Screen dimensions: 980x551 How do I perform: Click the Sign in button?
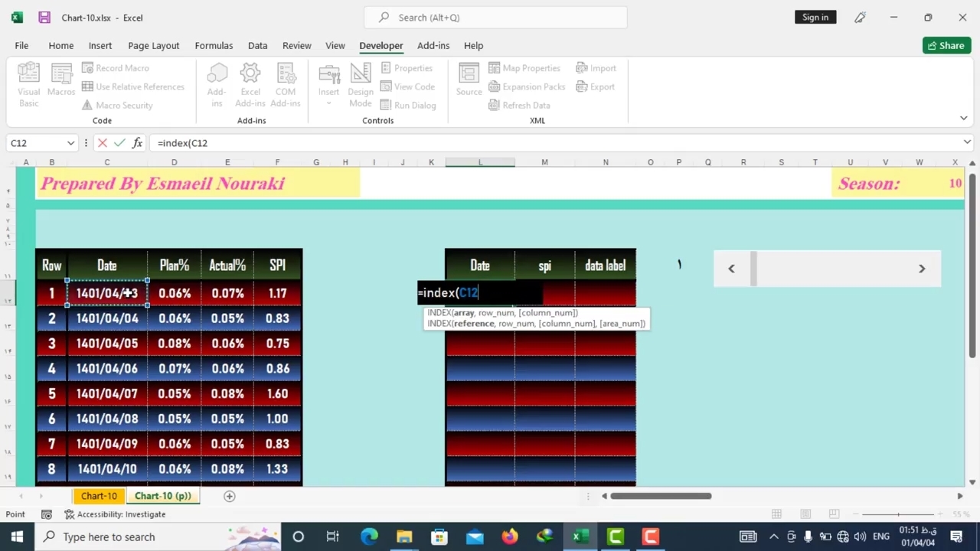[815, 17]
